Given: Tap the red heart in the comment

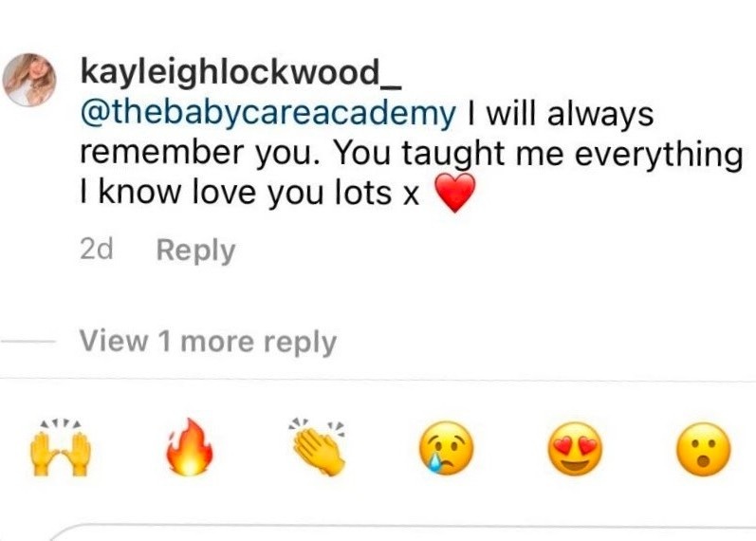Looking at the screenshot, I should (455, 193).
